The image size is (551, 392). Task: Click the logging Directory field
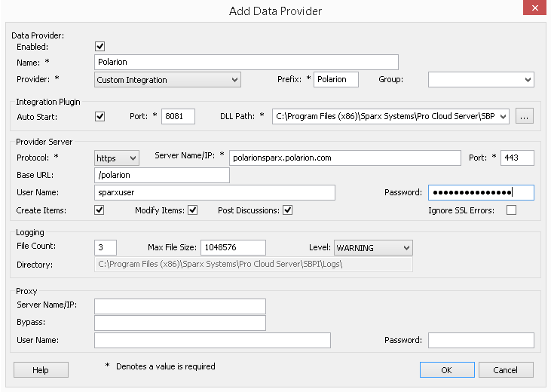point(253,265)
